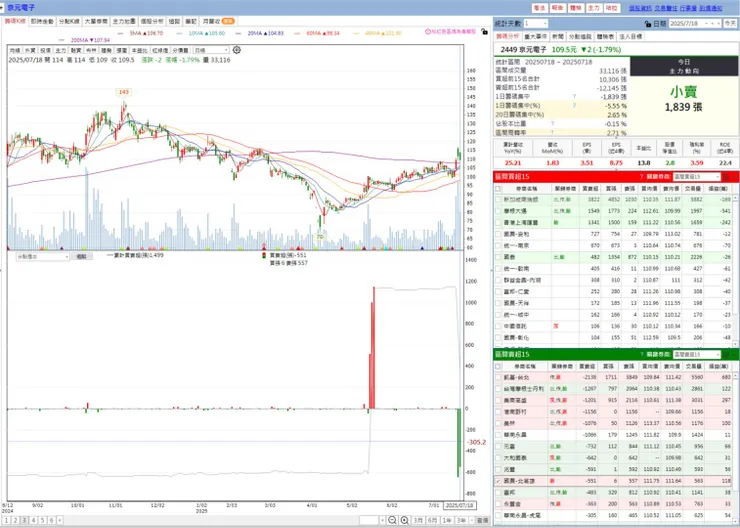Click scroll-down arrow of the sell-side broker table
Screen dimensions: 740x528
tap(735, 521)
